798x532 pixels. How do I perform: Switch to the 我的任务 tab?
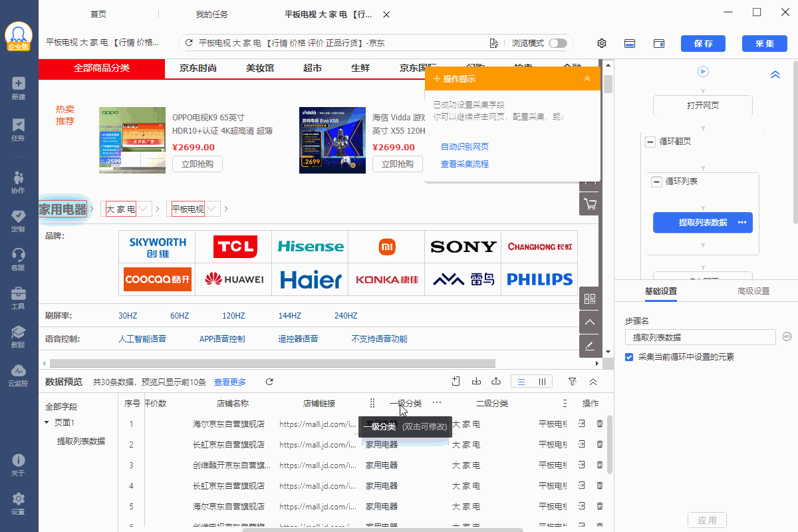click(212, 15)
